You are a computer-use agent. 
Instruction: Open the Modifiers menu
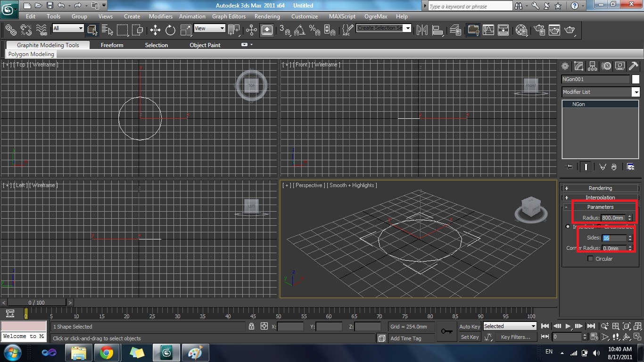160,16
